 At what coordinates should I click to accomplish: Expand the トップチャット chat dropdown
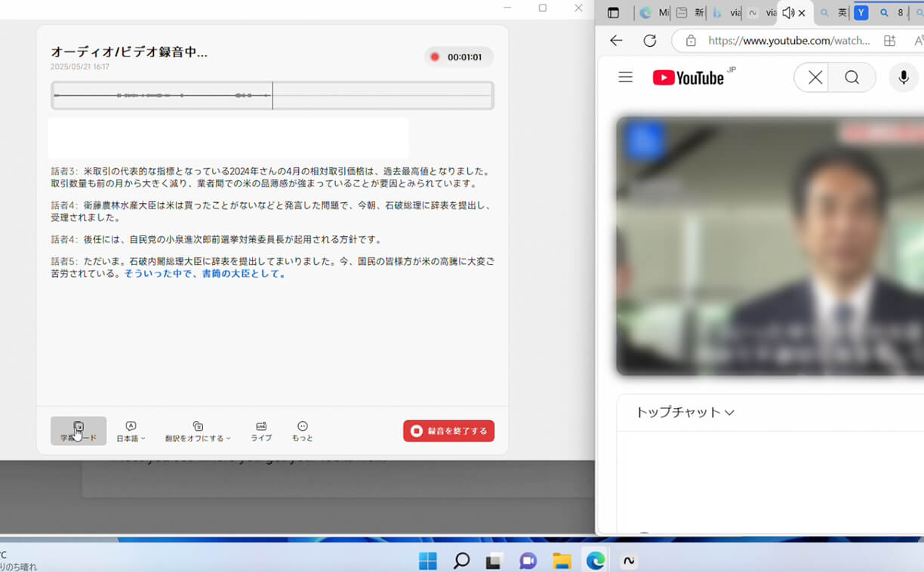[x=685, y=412]
